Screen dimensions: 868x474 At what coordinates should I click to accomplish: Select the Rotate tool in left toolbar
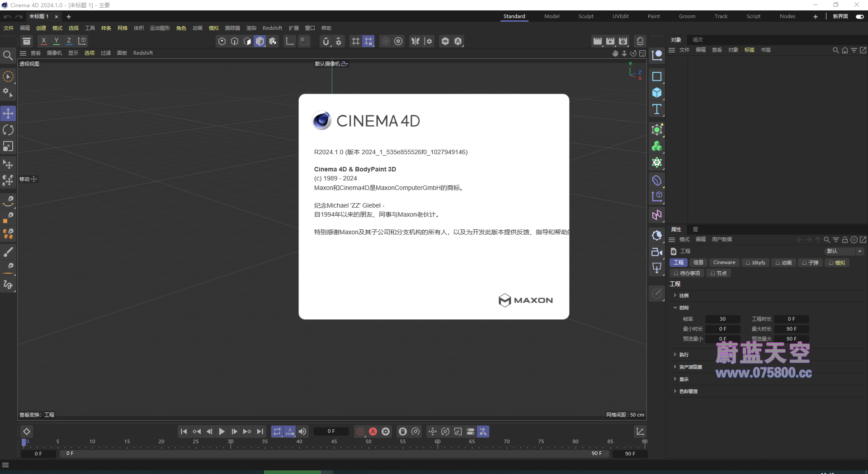coord(8,130)
